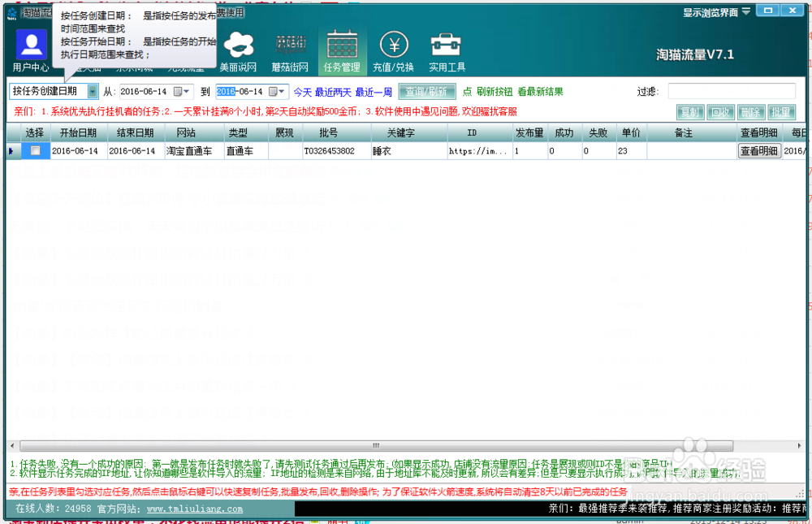The width and height of the screenshot is (812, 524).
Task: Open the 实用工具 toolbox icon
Action: [447, 51]
